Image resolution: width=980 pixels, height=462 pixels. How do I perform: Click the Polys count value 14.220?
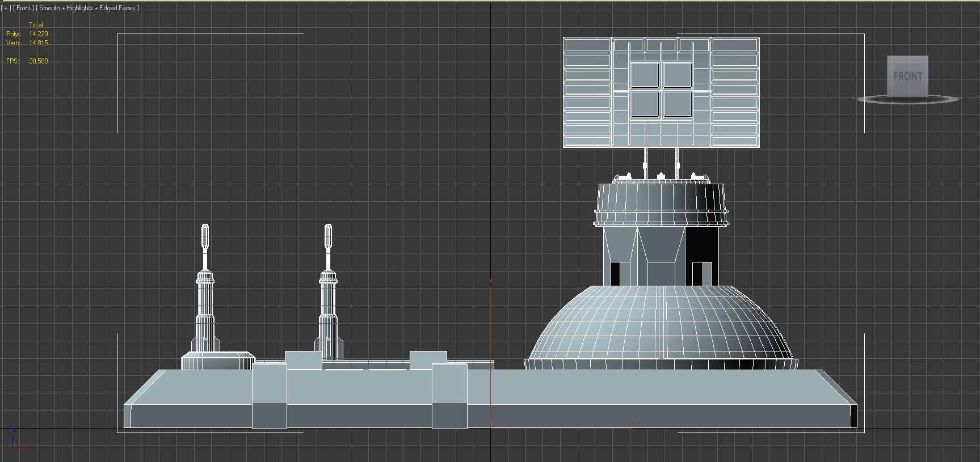pos(39,34)
